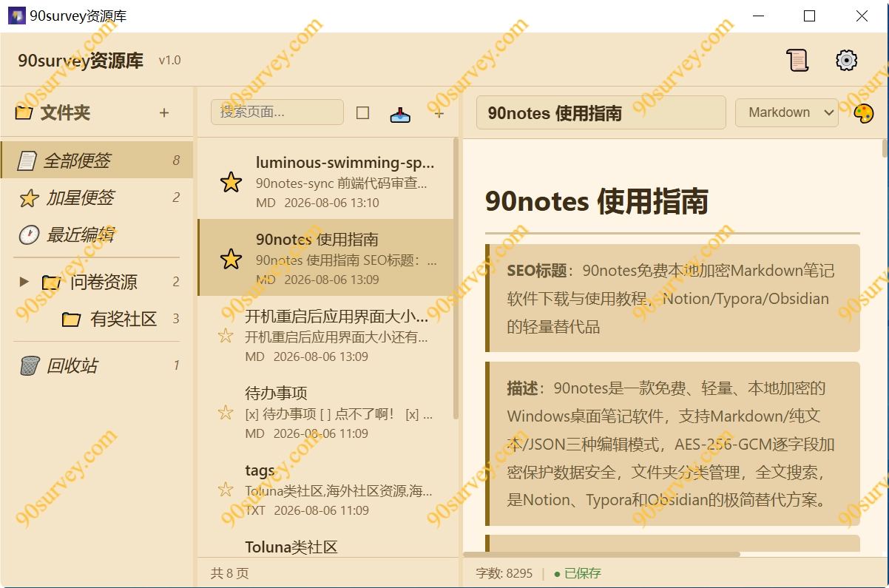Viewport: 889px width, 588px height.
Task: Toggle the multi-select square checkbox
Action: (x=362, y=113)
